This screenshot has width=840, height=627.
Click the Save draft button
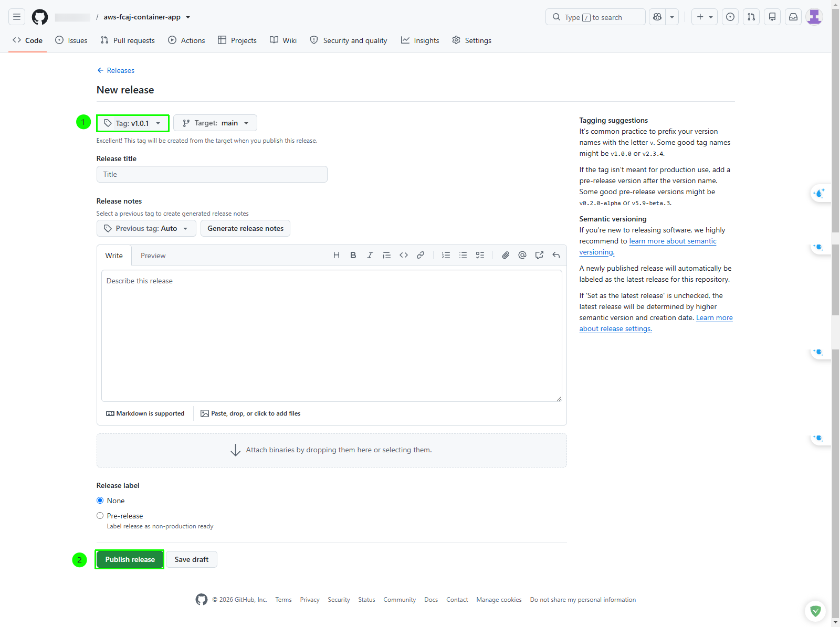click(192, 559)
